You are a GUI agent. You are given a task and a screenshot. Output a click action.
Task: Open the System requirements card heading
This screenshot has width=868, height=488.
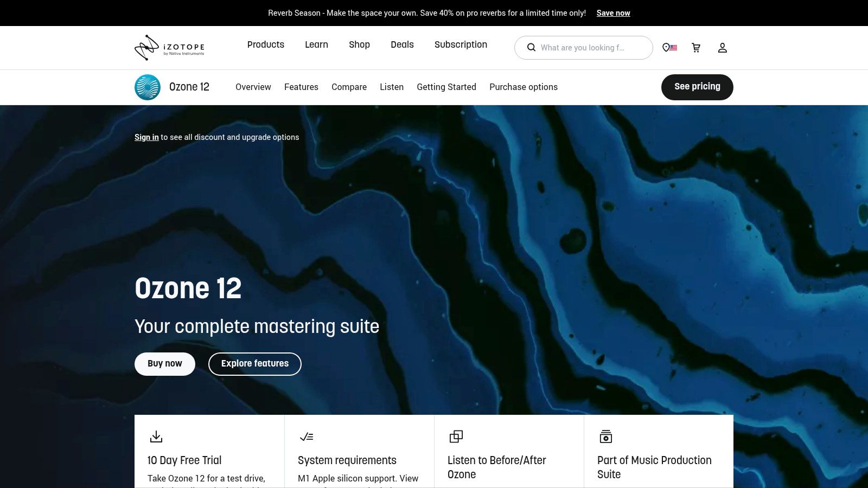pos(347,460)
